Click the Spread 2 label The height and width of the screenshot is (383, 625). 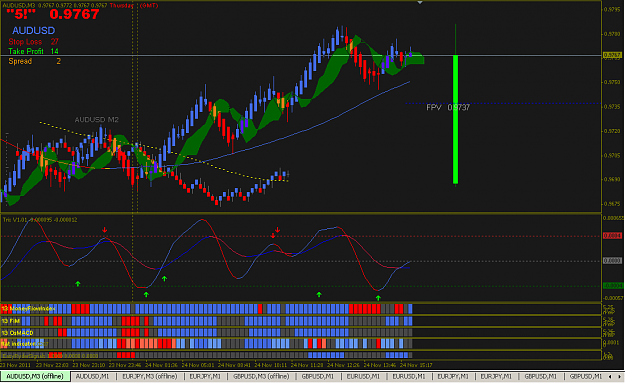(x=35, y=61)
